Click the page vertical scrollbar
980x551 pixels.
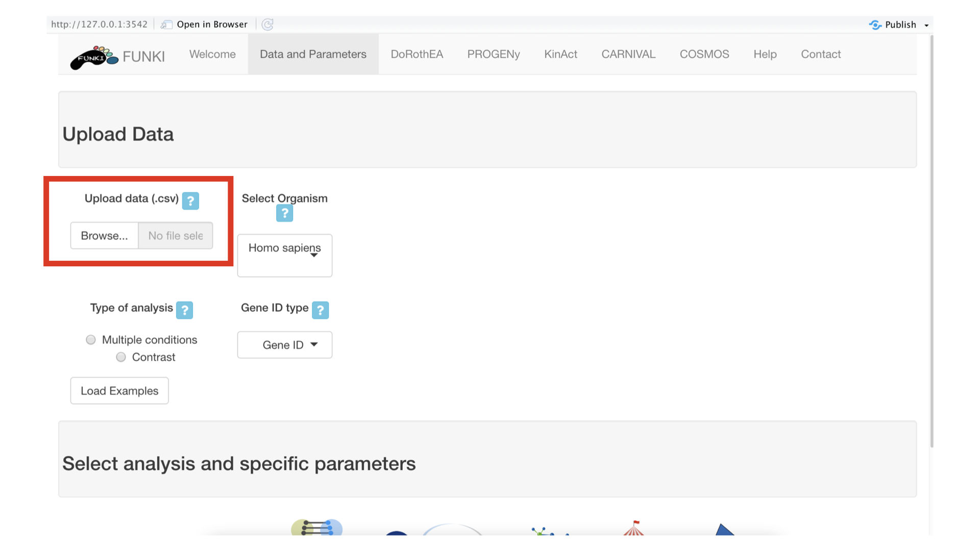(x=932, y=241)
